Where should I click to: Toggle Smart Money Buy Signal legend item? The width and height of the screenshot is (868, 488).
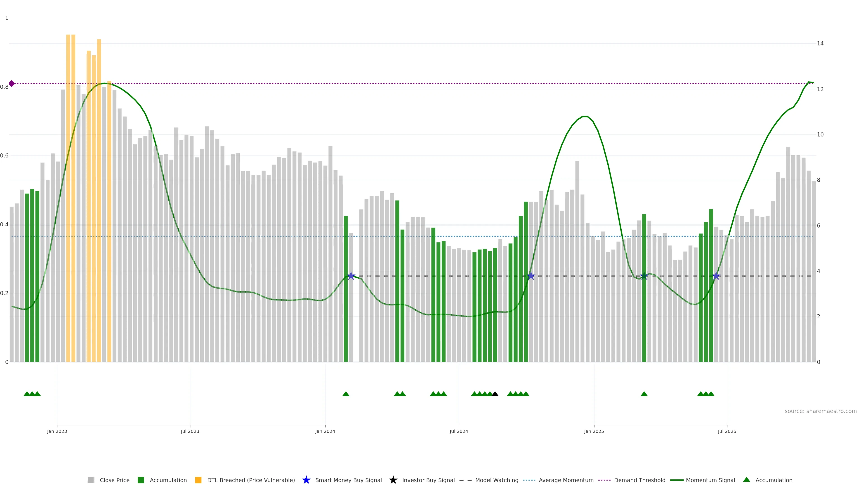point(348,480)
